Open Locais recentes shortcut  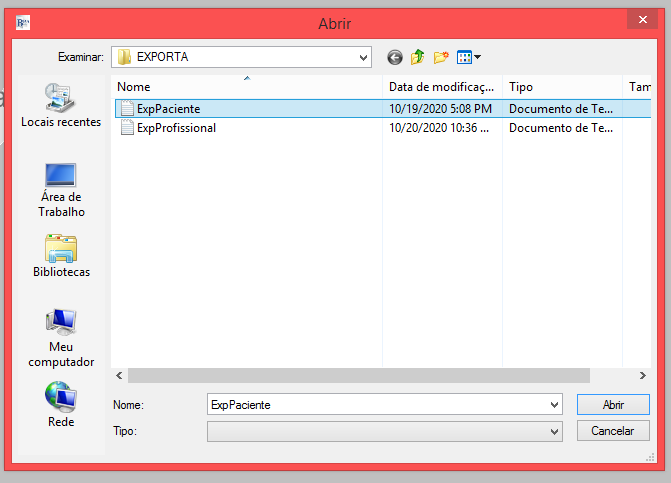click(61, 105)
